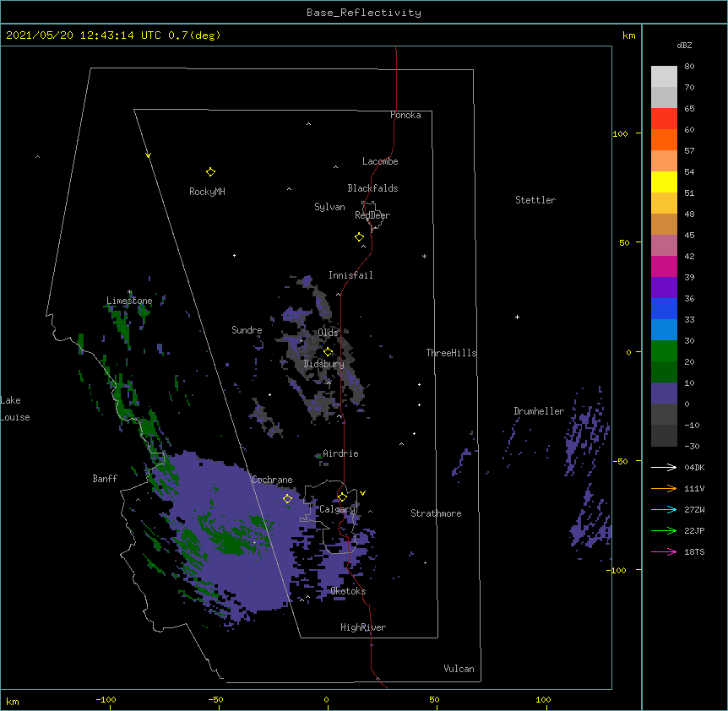The height and width of the screenshot is (711, 728).
Task: Click the ThreeHills label
Action: click(x=451, y=353)
